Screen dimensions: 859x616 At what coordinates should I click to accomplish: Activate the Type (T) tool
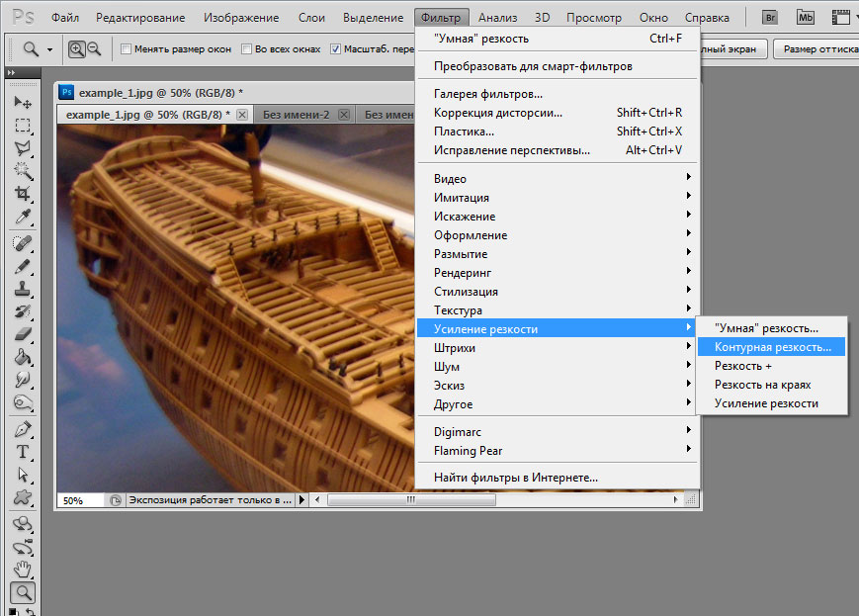point(22,452)
